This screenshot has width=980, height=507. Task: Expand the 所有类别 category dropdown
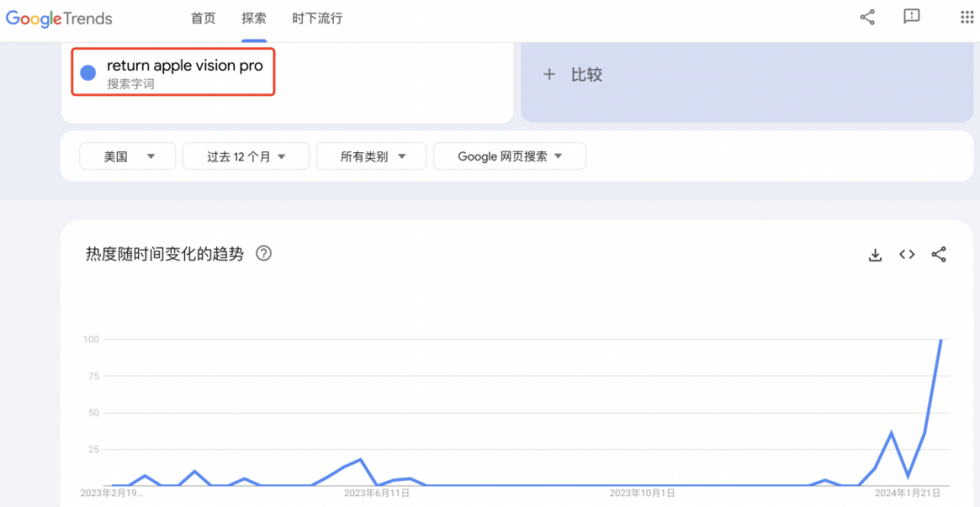371,156
